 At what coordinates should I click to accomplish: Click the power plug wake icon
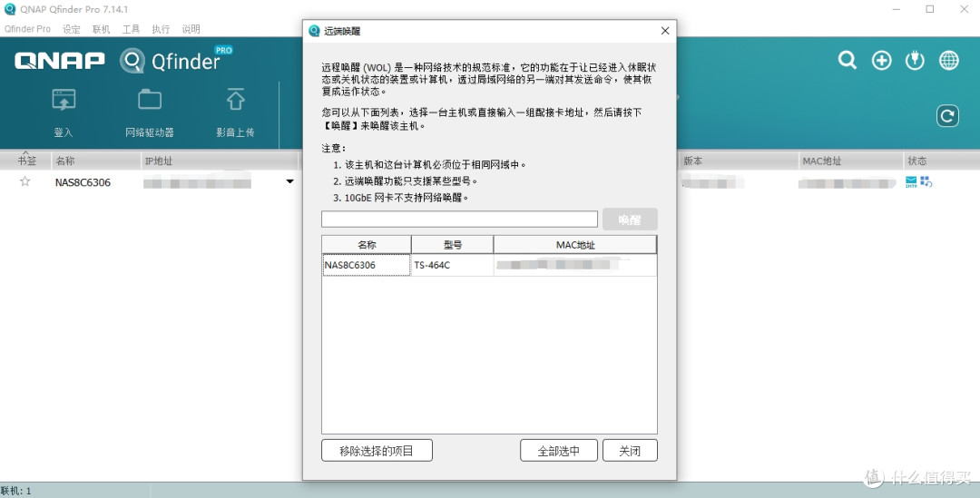click(x=915, y=61)
